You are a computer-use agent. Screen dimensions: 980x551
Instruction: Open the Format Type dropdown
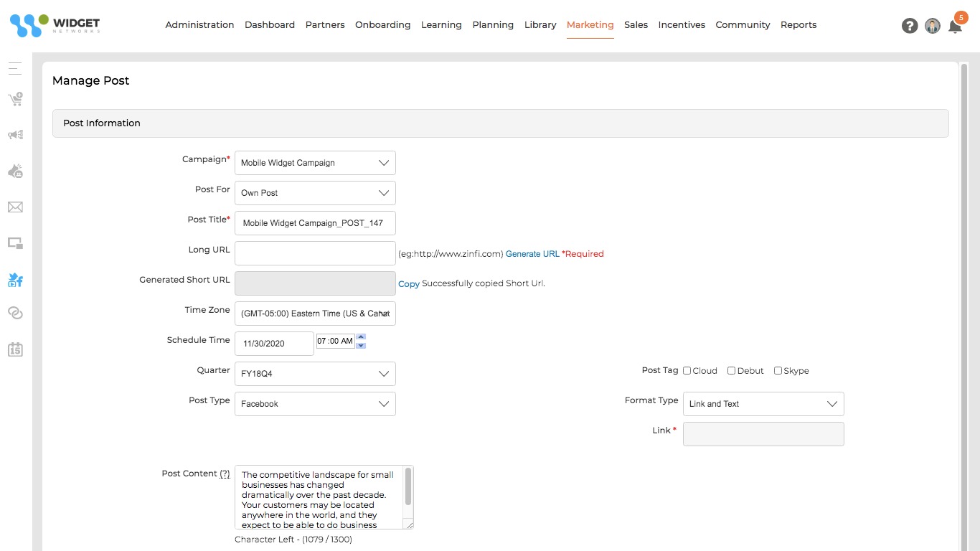[763, 404]
